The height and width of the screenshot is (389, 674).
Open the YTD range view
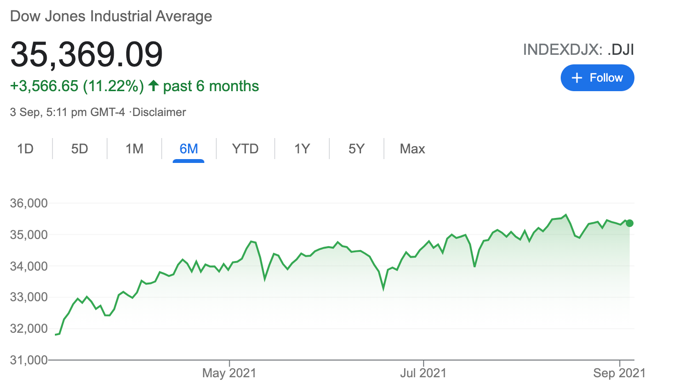pos(245,149)
